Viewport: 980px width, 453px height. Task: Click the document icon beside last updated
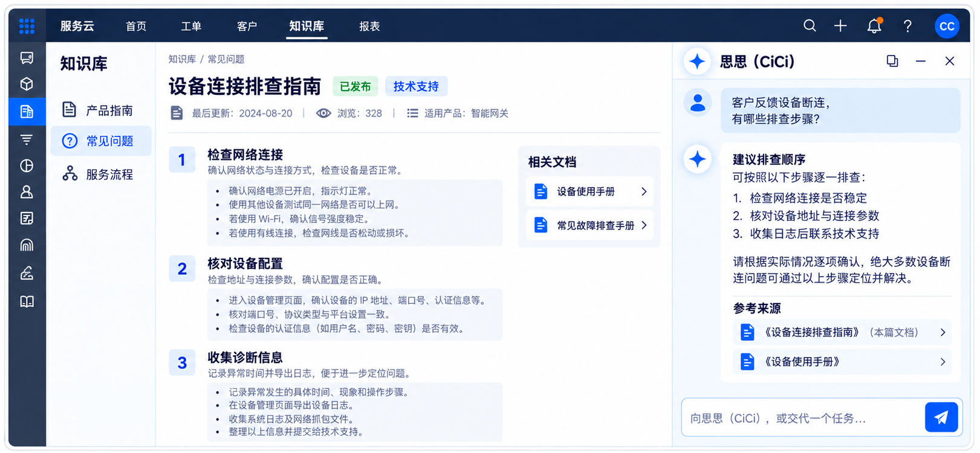tap(177, 113)
